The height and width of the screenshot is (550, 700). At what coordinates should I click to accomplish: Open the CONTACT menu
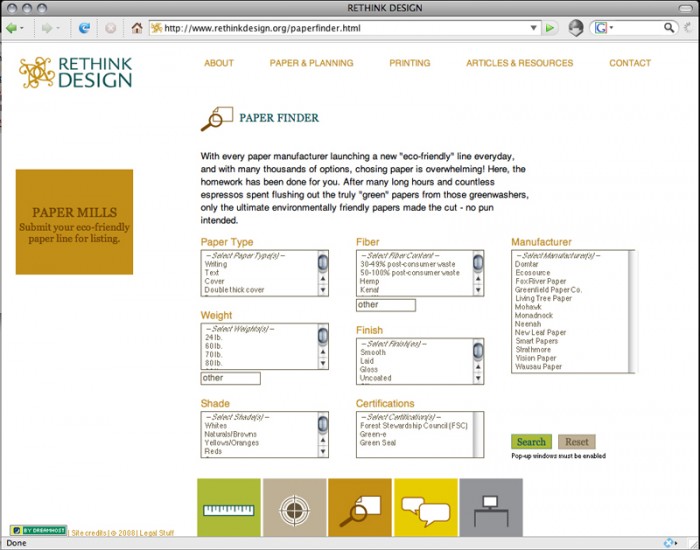click(x=630, y=63)
